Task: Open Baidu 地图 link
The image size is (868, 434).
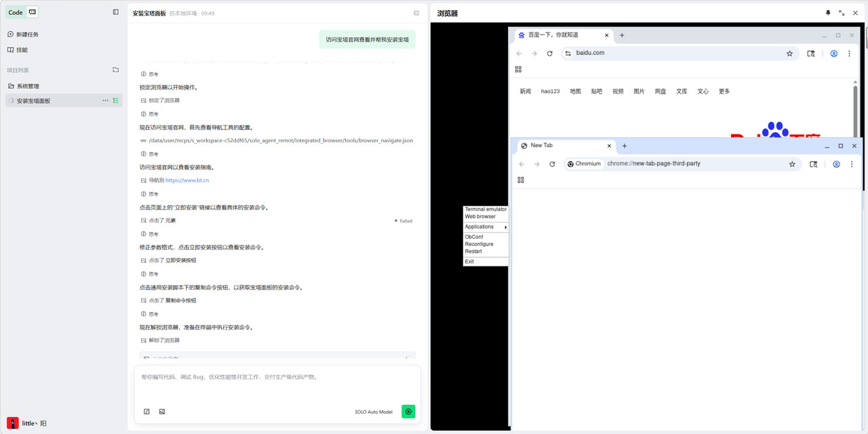Action: coord(575,92)
